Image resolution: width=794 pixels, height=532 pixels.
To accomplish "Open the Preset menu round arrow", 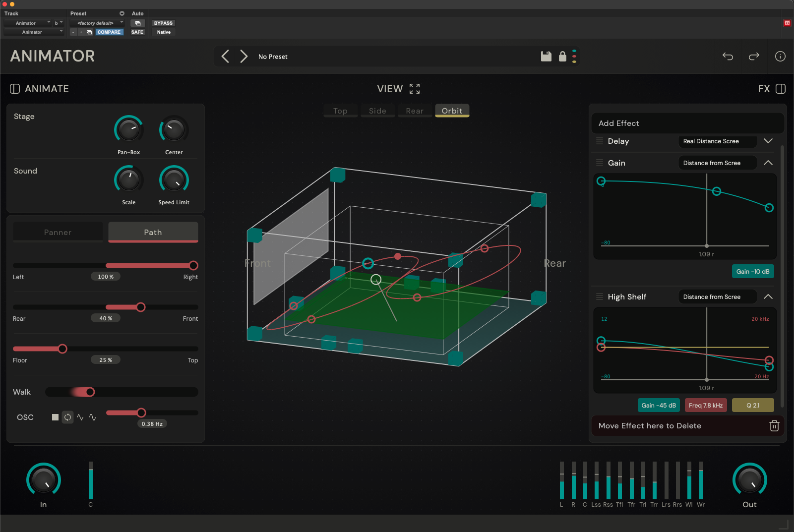I will point(122,13).
